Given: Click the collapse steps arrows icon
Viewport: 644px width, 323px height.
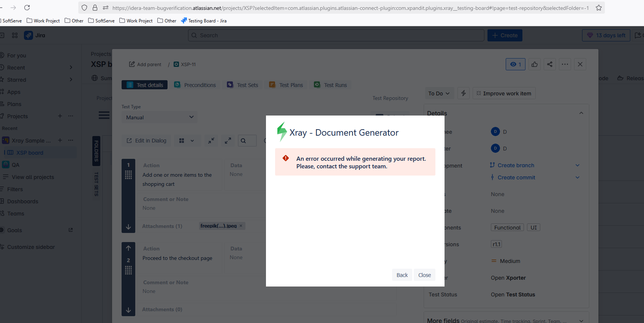Looking at the screenshot, I should click(x=211, y=141).
